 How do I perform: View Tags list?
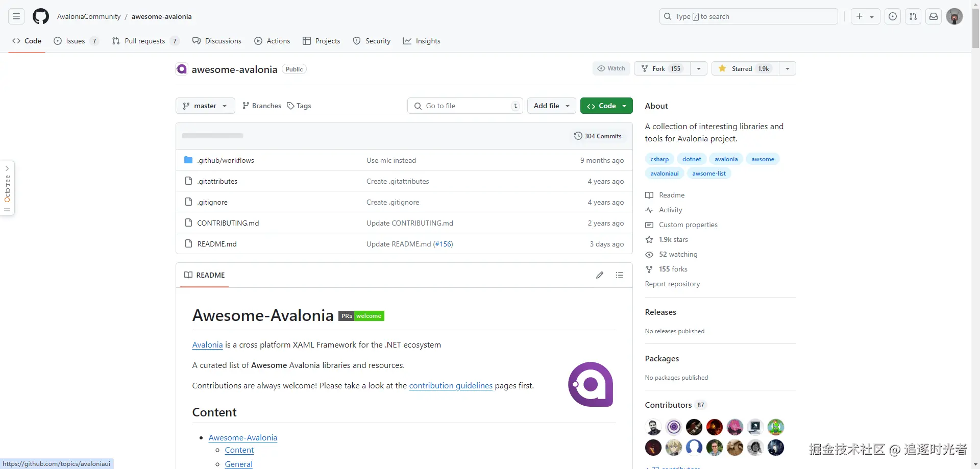(x=299, y=106)
